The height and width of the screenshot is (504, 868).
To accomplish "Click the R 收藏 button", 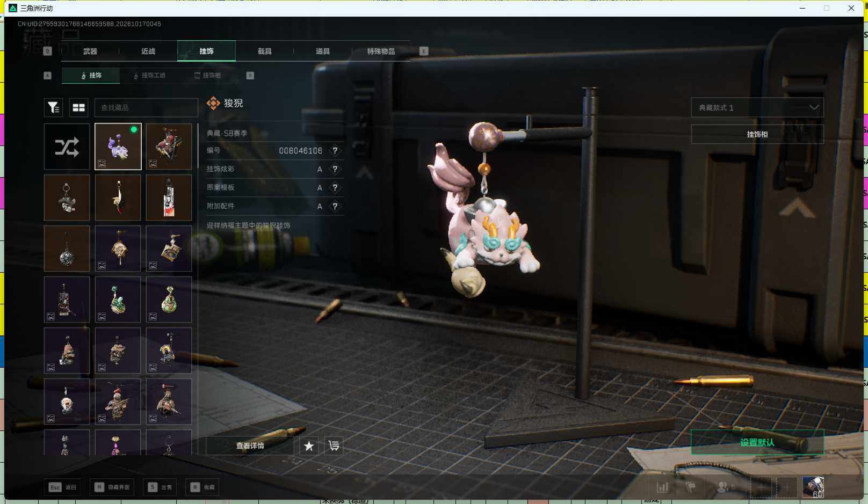I will point(203,487).
